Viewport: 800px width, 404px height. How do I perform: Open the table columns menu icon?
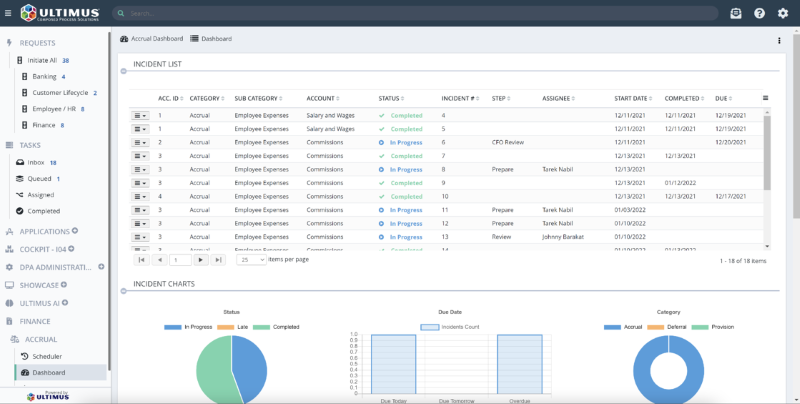[765, 98]
